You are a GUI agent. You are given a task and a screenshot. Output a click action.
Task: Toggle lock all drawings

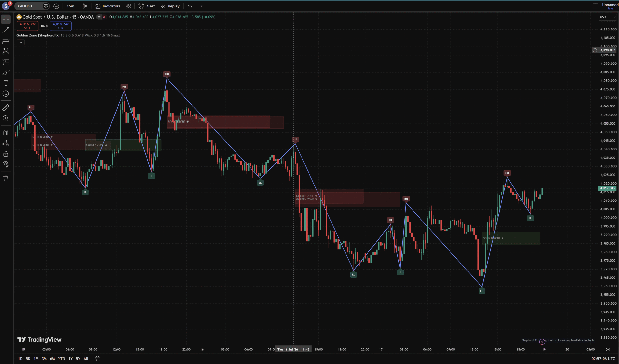click(6, 154)
